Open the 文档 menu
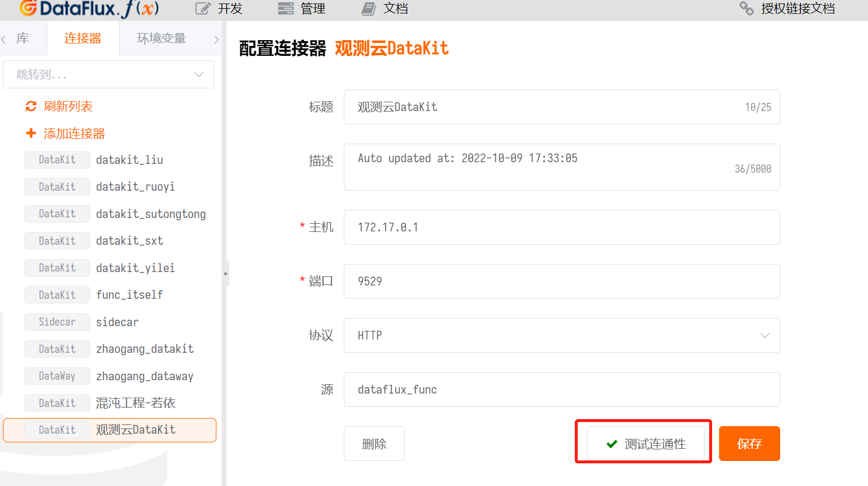 385,8
